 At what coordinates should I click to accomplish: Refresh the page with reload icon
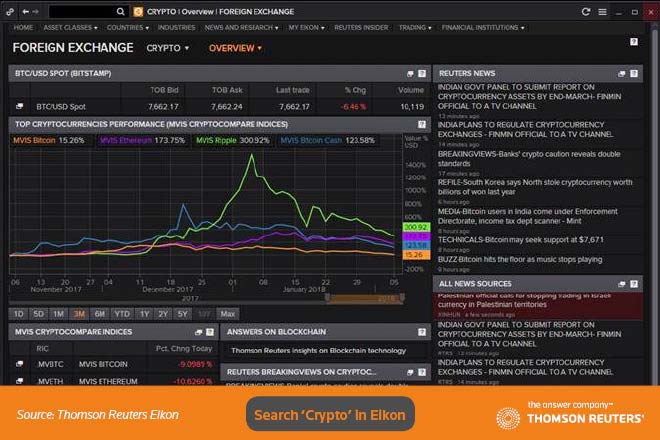click(x=585, y=12)
